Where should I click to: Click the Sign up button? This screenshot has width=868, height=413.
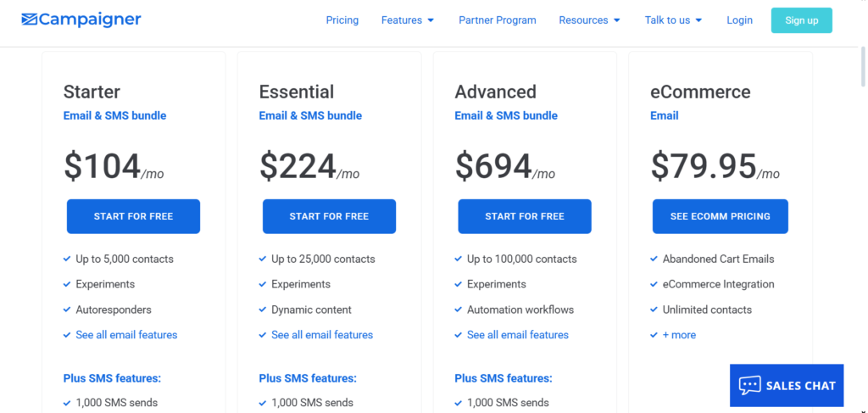click(x=802, y=20)
